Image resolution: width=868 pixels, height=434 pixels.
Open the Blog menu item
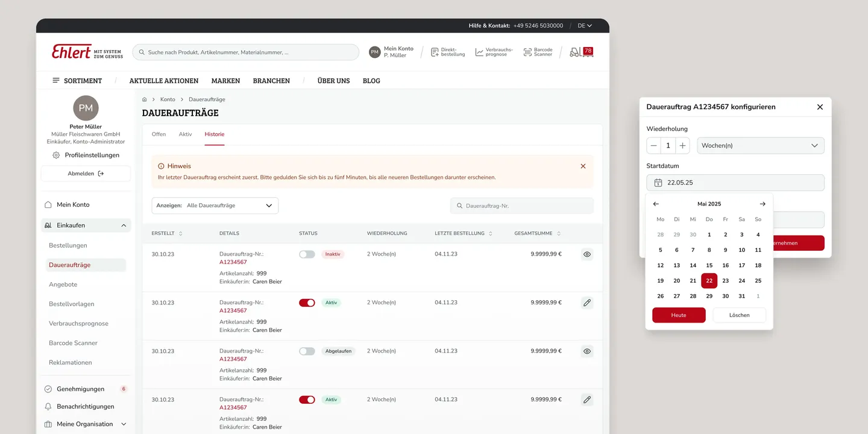pos(371,80)
